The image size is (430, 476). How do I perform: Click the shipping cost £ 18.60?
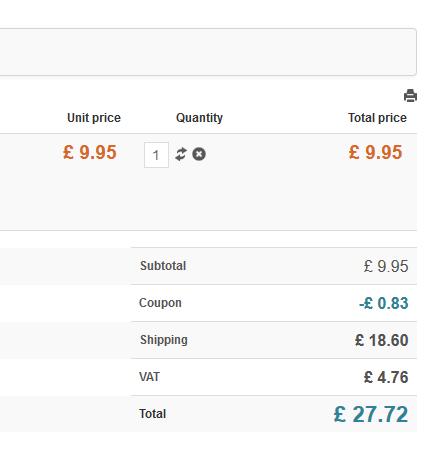click(x=382, y=340)
